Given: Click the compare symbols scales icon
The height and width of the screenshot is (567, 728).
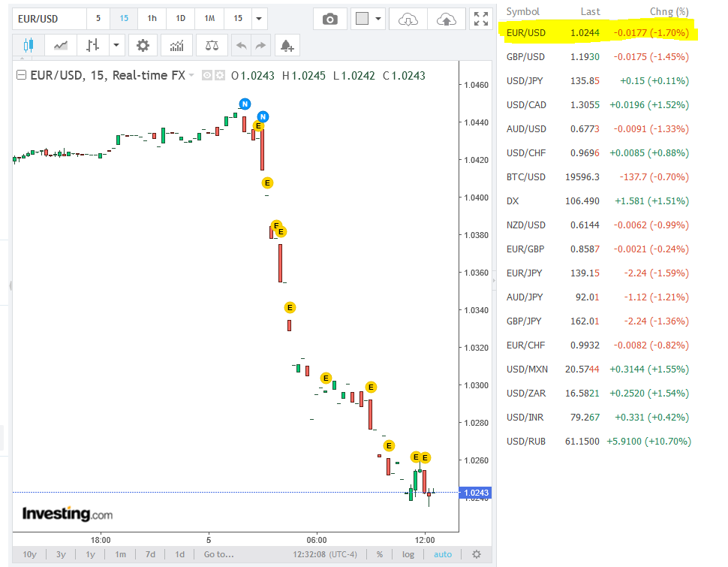Looking at the screenshot, I should coord(212,45).
